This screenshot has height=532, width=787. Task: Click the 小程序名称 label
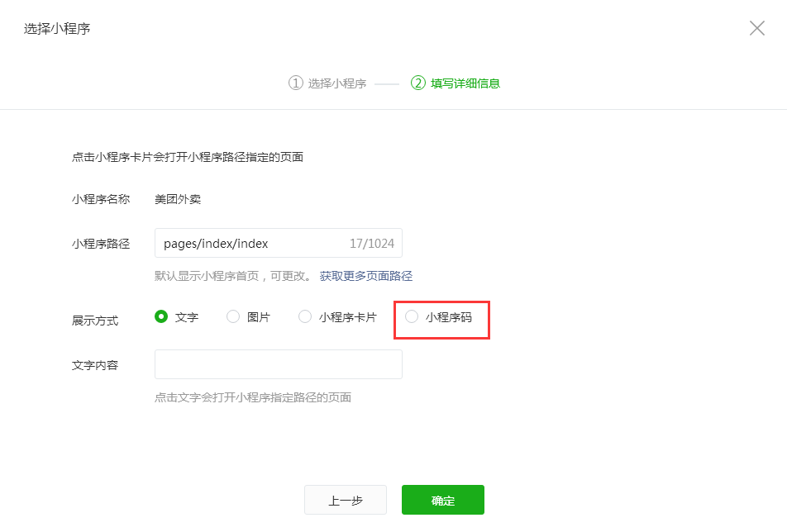(100, 200)
